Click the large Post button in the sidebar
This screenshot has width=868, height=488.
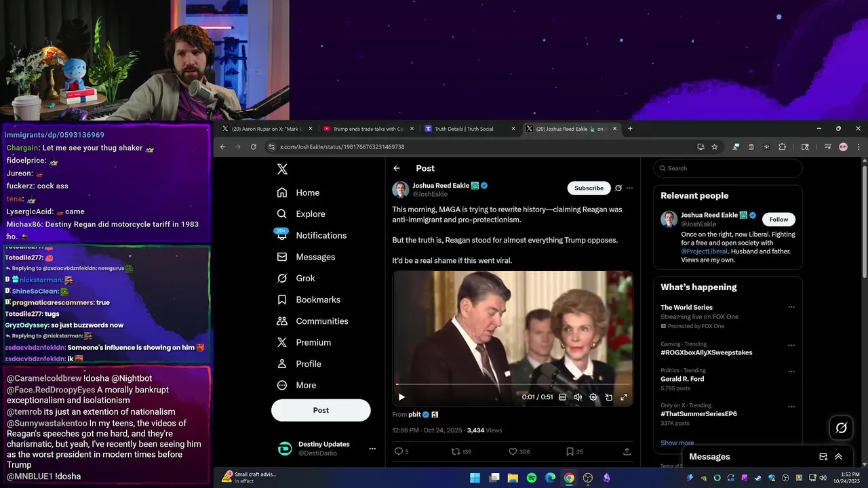pos(321,410)
